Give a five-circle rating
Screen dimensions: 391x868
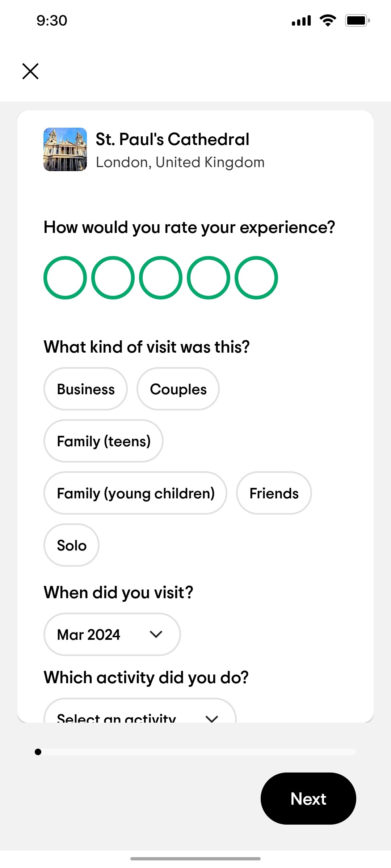(256, 277)
